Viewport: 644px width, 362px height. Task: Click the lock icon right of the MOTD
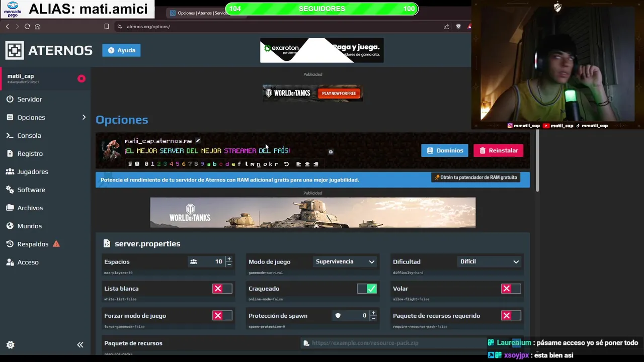[331, 151]
